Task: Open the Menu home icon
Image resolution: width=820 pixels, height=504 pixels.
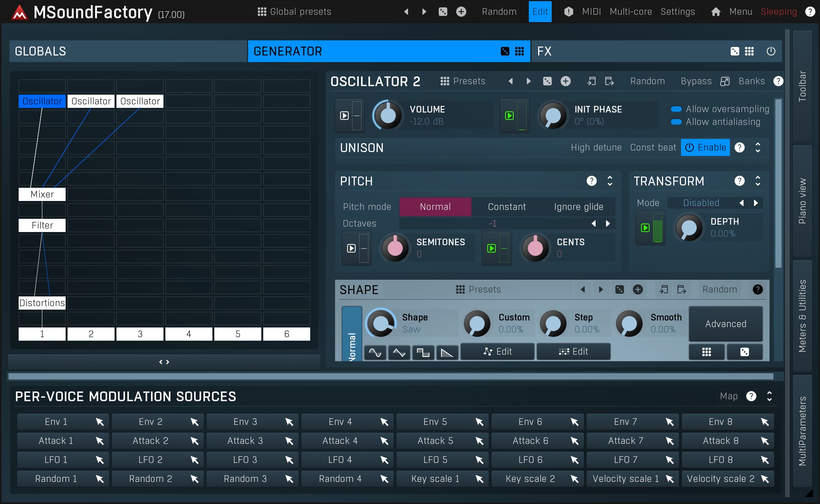Action: point(716,12)
